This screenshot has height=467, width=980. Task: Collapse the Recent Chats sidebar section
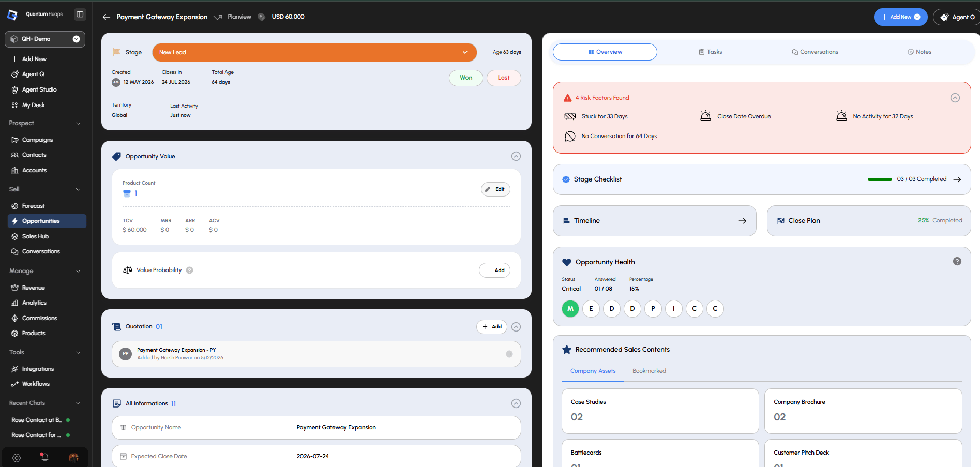click(x=78, y=403)
